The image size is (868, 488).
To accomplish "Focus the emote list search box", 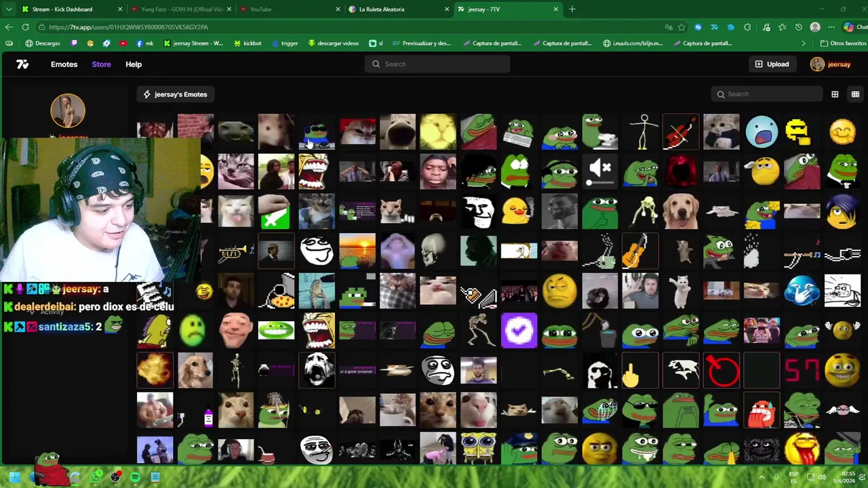I will click(x=767, y=94).
